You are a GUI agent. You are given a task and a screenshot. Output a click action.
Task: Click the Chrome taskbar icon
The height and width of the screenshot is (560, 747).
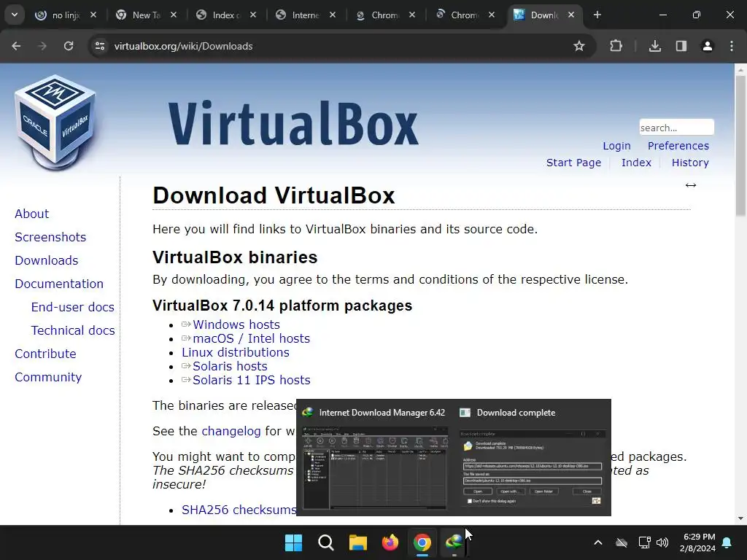pyautogui.click(x=422, y=542)
